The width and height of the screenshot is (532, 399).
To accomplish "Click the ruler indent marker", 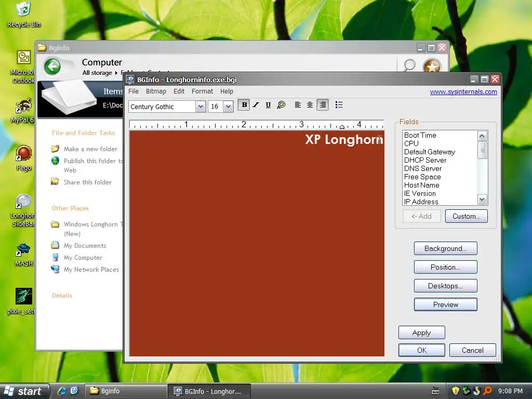I will tap(342, 127).
